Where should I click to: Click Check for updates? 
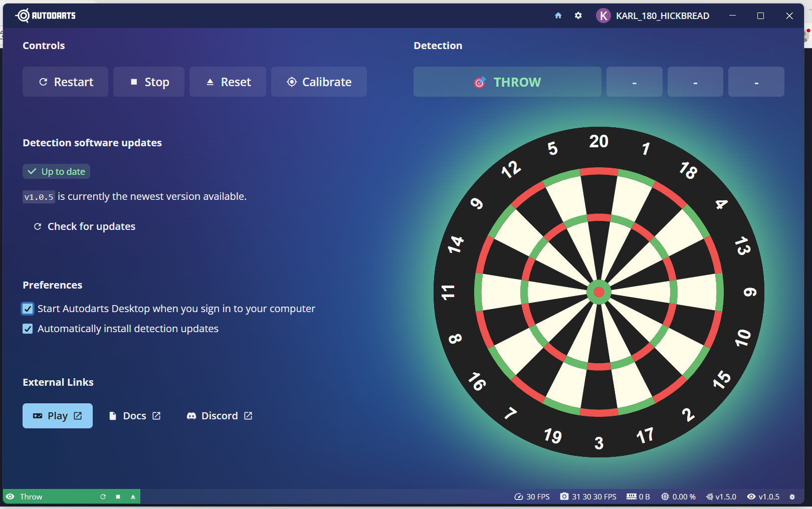point(84,226)
